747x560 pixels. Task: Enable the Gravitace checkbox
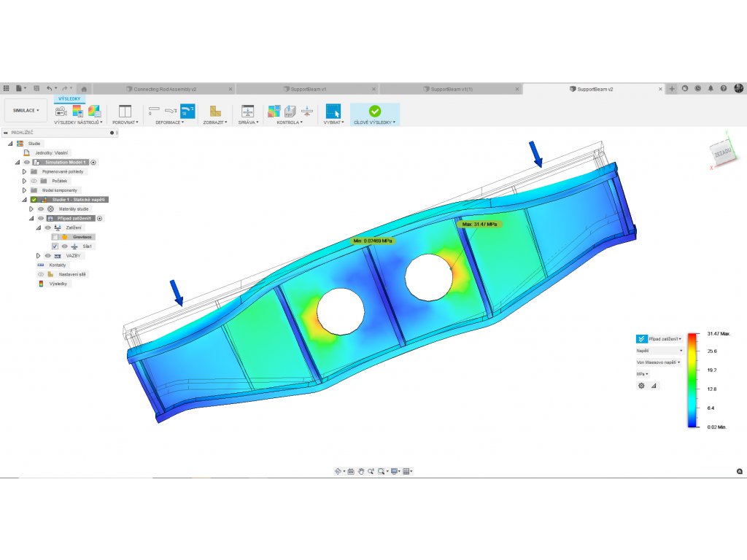click(x=55, y=237)
